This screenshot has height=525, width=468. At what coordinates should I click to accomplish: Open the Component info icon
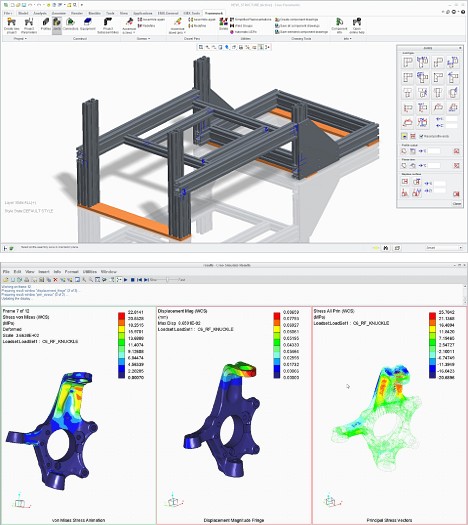coord(339,25)
